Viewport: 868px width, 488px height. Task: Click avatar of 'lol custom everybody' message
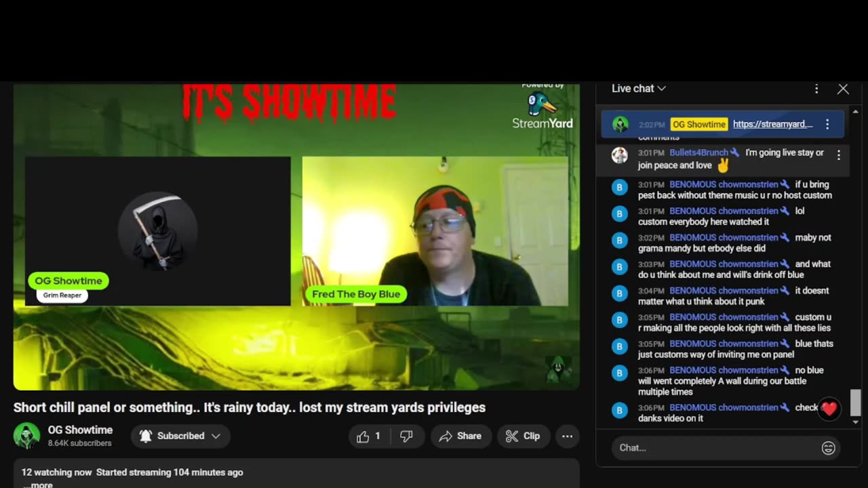tap(620, 213)
